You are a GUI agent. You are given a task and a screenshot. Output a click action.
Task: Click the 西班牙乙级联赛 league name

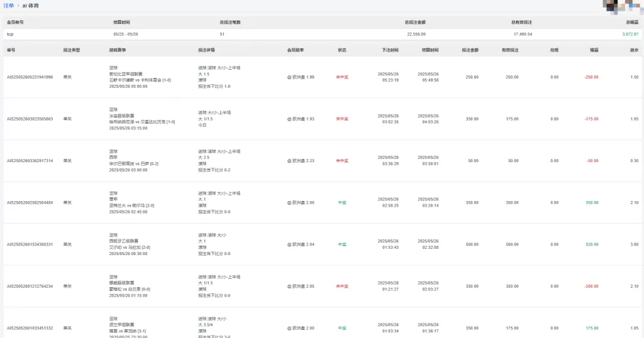pos(124,241)
